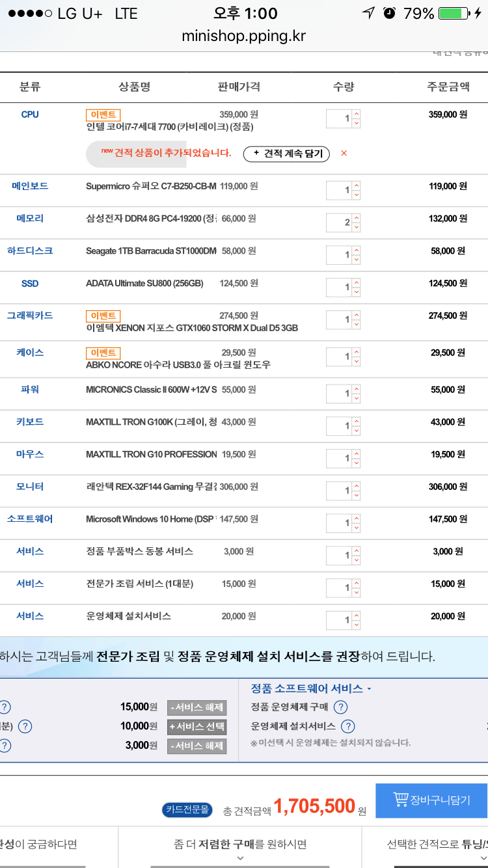Open product 삼성전자 DDR4 8G PC4-19200

(151, 219)
